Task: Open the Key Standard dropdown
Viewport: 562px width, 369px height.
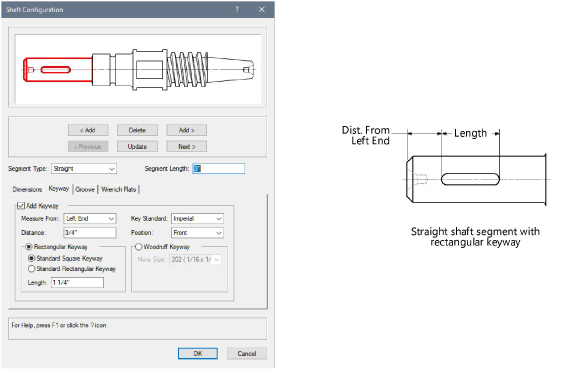Action: [197, 219]
